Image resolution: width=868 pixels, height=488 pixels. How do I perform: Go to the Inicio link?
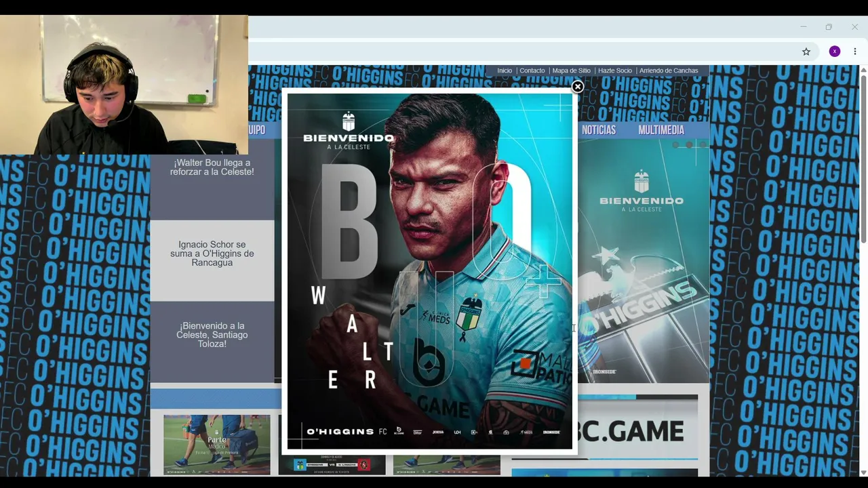(505, 70)
